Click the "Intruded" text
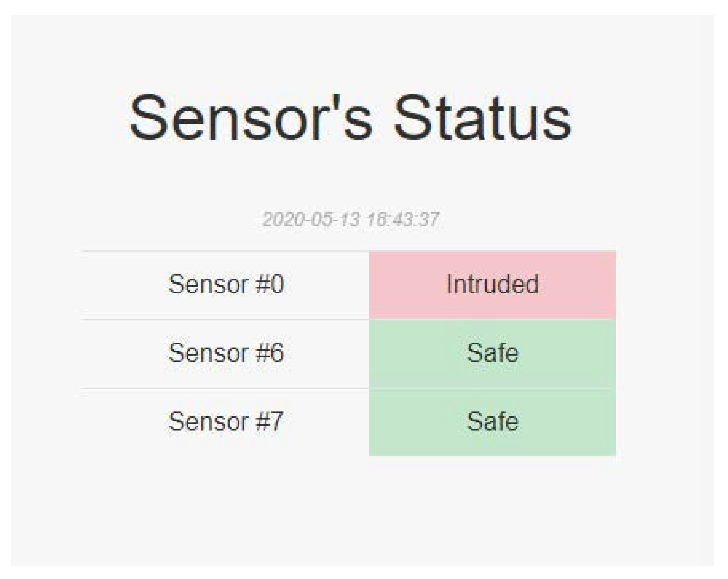728x579 pixels. click(x=492, y=284)
